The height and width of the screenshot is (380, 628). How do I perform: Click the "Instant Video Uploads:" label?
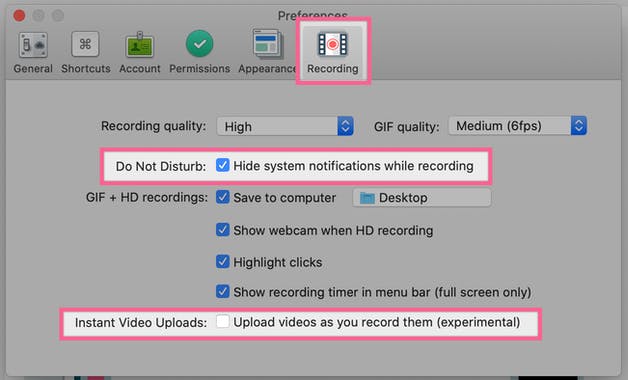pos(141,322)
